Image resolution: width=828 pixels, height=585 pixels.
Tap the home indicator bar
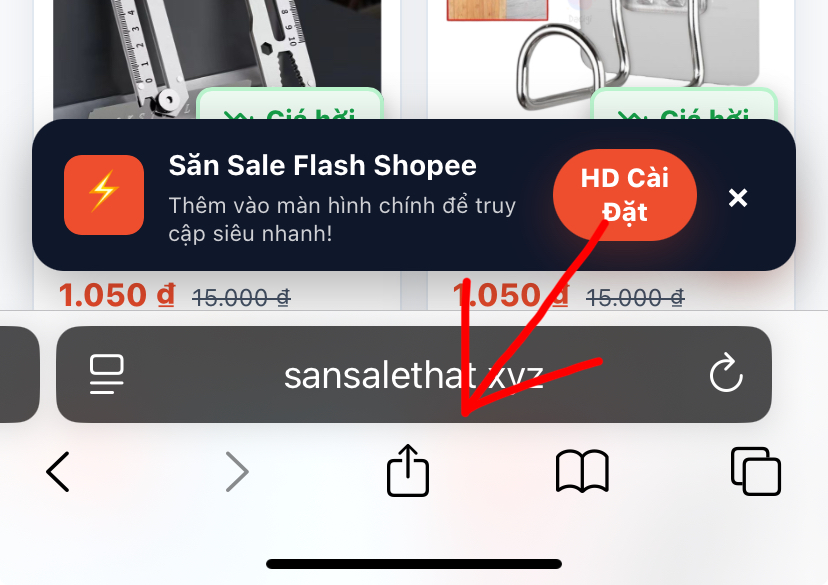coord(413,564)
